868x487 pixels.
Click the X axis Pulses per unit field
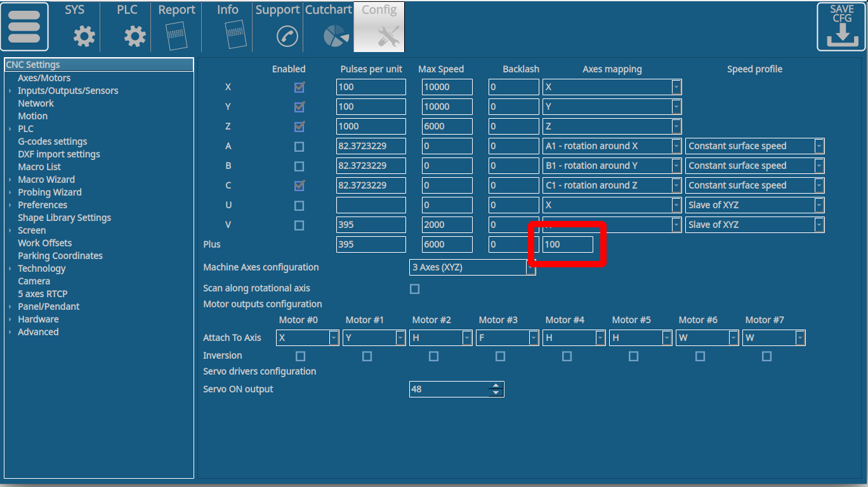click(371, 88)
